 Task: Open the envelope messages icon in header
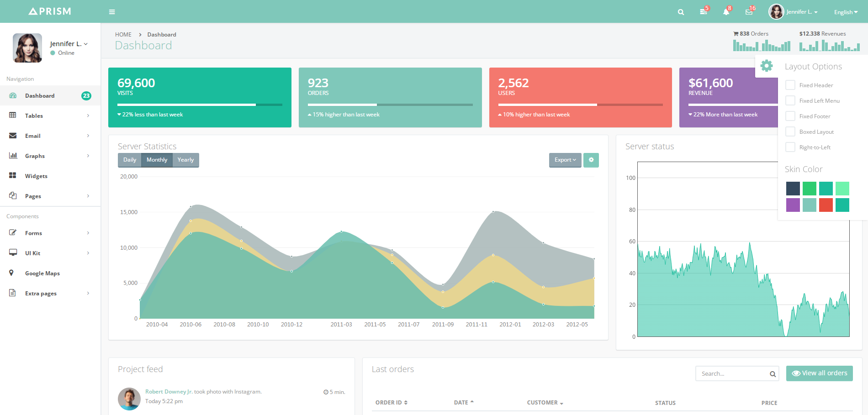coord(749,12)
